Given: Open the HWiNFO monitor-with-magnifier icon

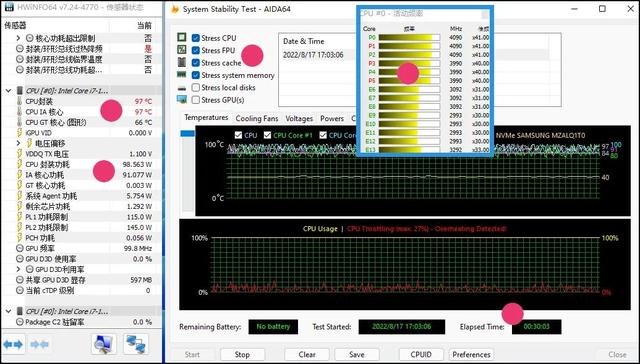Looking at the screenshot, I should 104,344.
